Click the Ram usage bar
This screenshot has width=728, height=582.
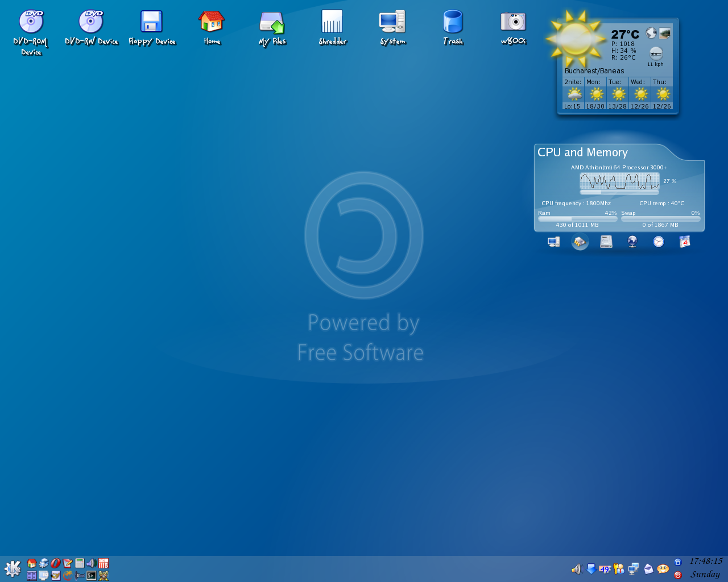click(577, 219)
